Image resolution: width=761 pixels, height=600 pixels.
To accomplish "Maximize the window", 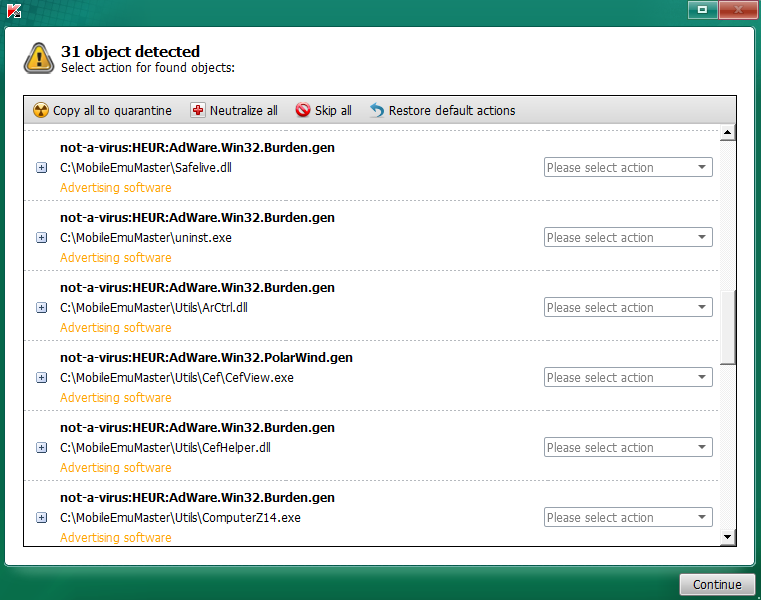I will 702,10.
